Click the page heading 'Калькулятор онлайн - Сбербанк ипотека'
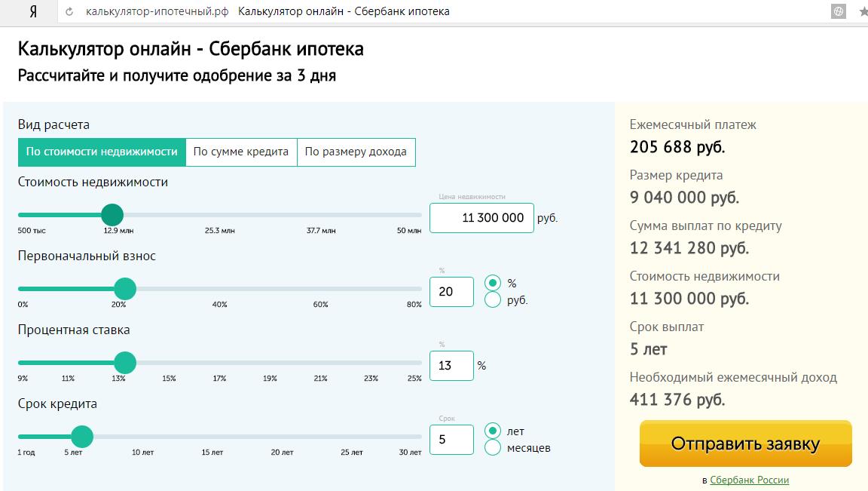Viewport: 868px width, 491px height. point(191,49)
